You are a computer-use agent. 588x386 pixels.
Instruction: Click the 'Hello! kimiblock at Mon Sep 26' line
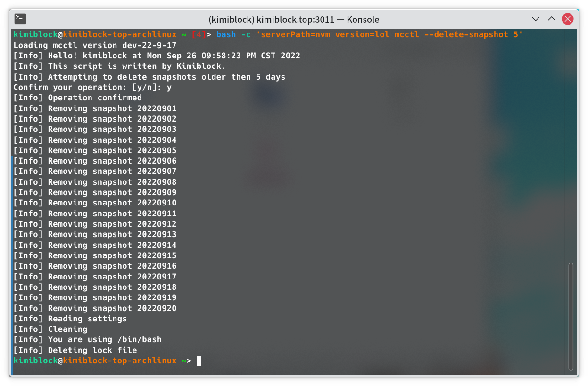157,56
